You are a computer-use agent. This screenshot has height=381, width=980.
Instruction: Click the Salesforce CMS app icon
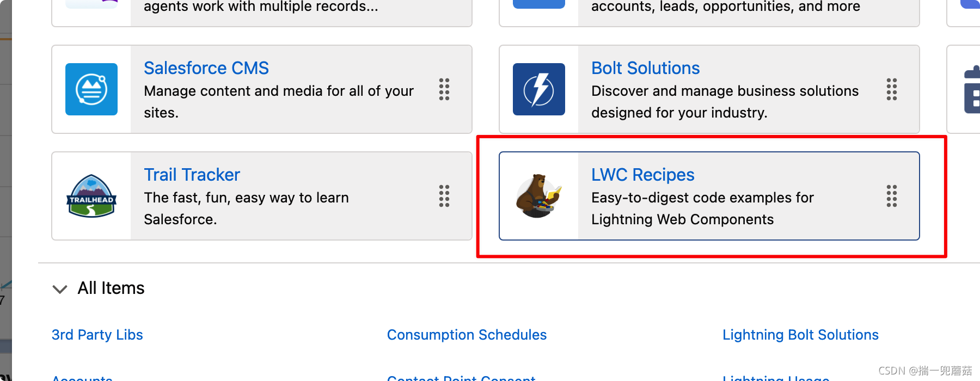coord(91,89)
